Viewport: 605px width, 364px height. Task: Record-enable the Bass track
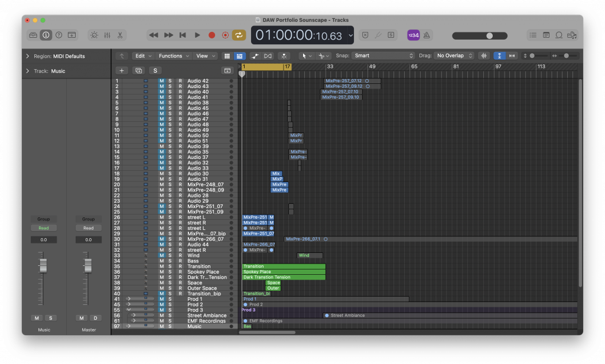[x=180, y=261]
